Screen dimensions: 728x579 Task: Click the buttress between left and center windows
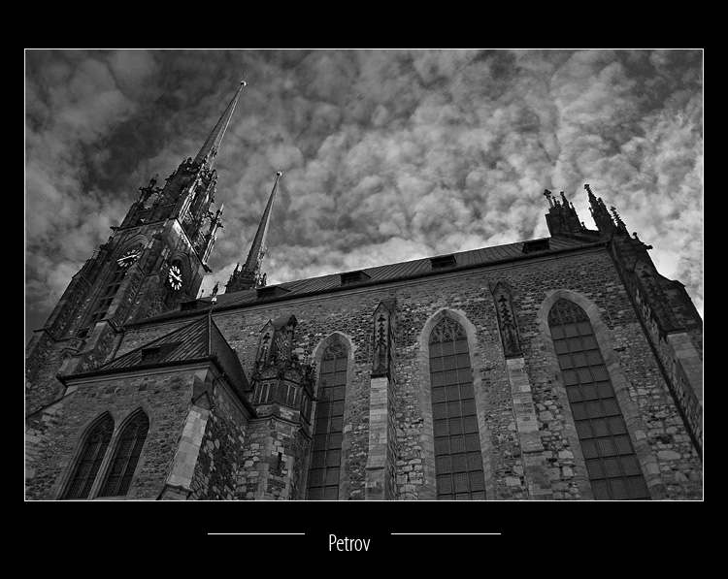coord(381,407)
